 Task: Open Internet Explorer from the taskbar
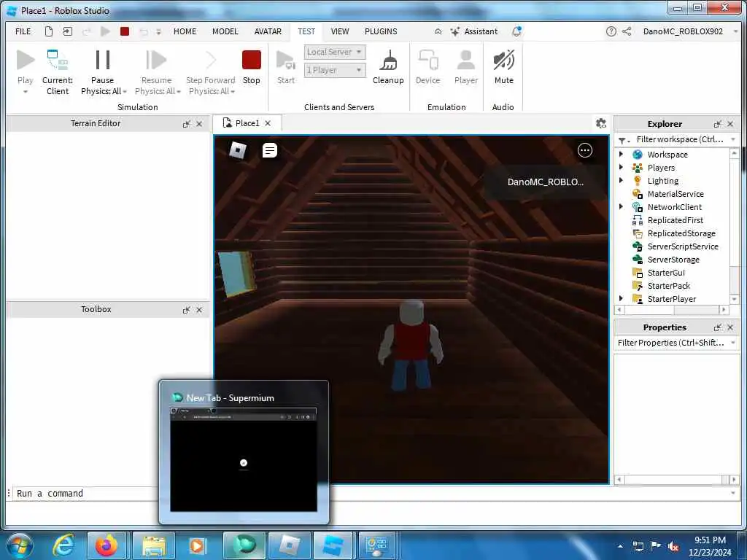pos(63,545)
